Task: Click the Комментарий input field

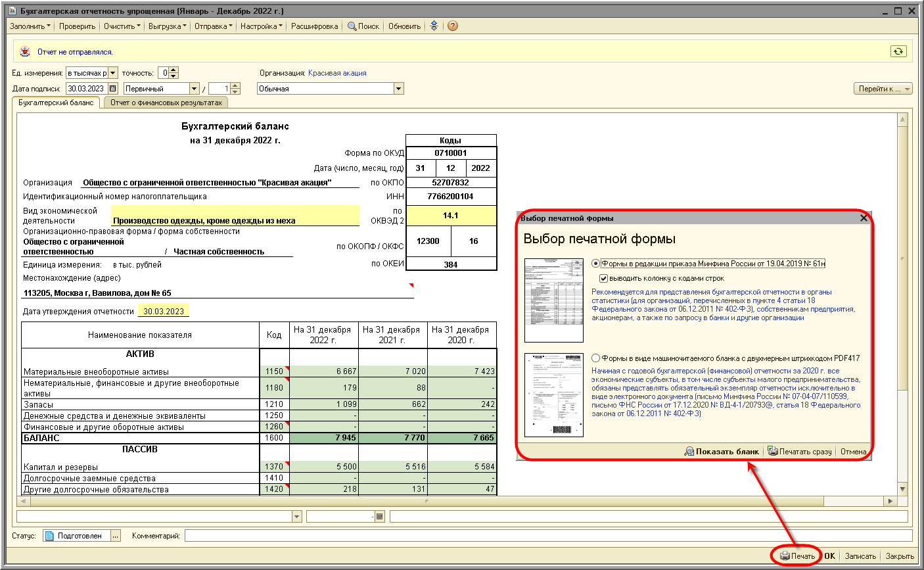Action: pos(548,536)
